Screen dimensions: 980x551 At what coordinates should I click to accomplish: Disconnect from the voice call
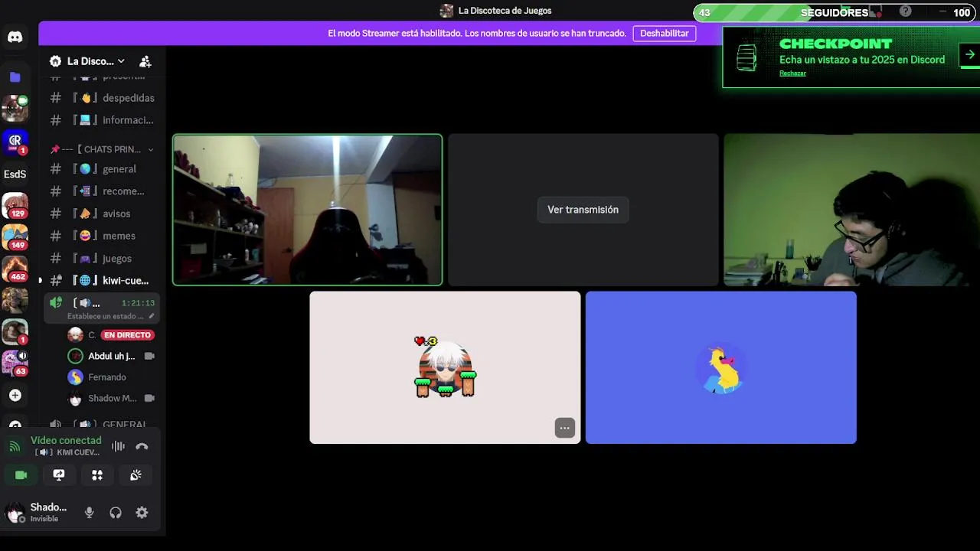point(142,446)
